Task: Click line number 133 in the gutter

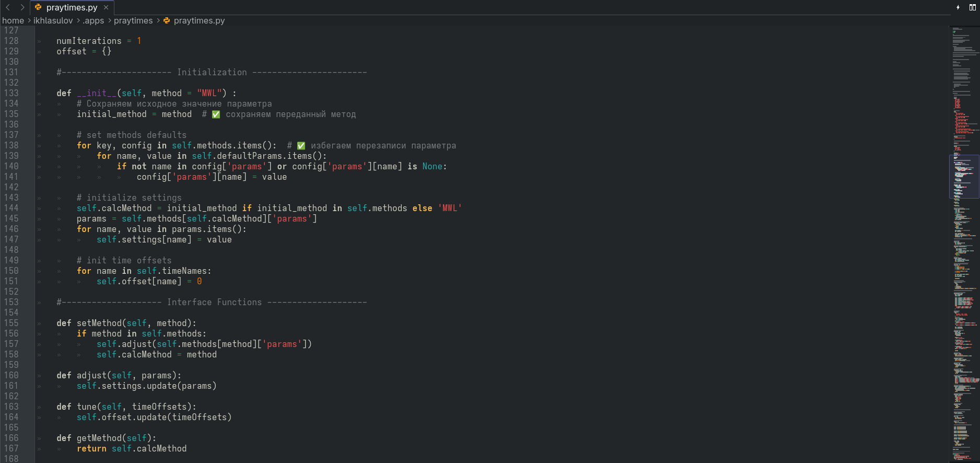Action: click(11, 93)
